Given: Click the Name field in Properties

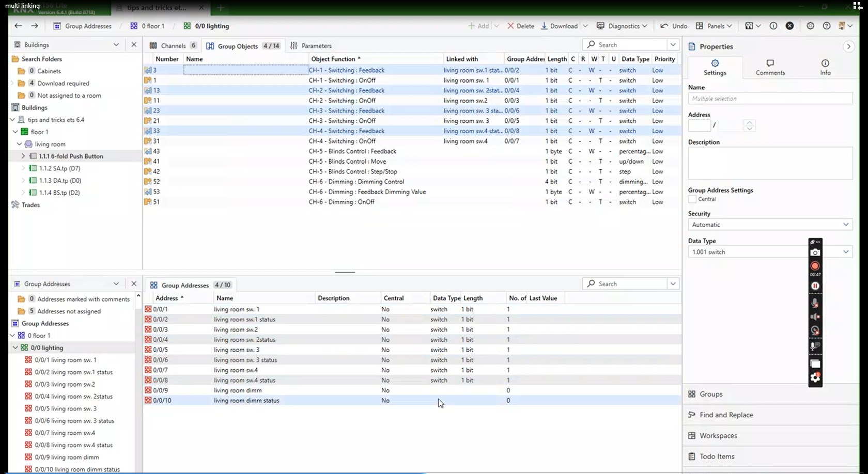Looking at the screenshot, I should click(x=770, y=99).
